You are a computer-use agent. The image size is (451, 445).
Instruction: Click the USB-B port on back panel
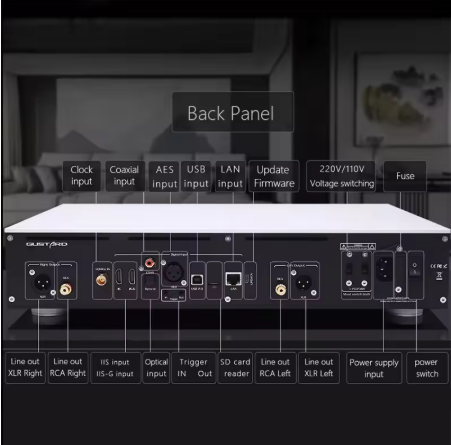tap(197, 280)
